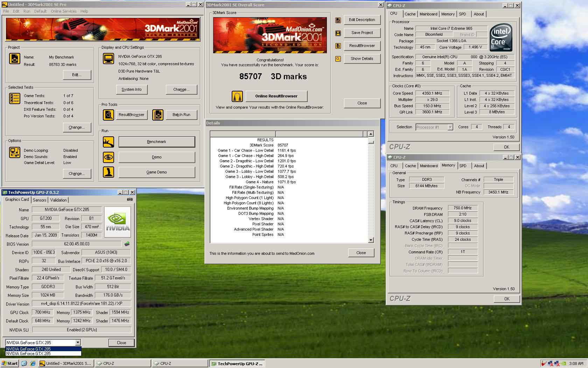Click the Options demo looping icon
The width and height of the screenshot is (588, 368).
point(14,152)
